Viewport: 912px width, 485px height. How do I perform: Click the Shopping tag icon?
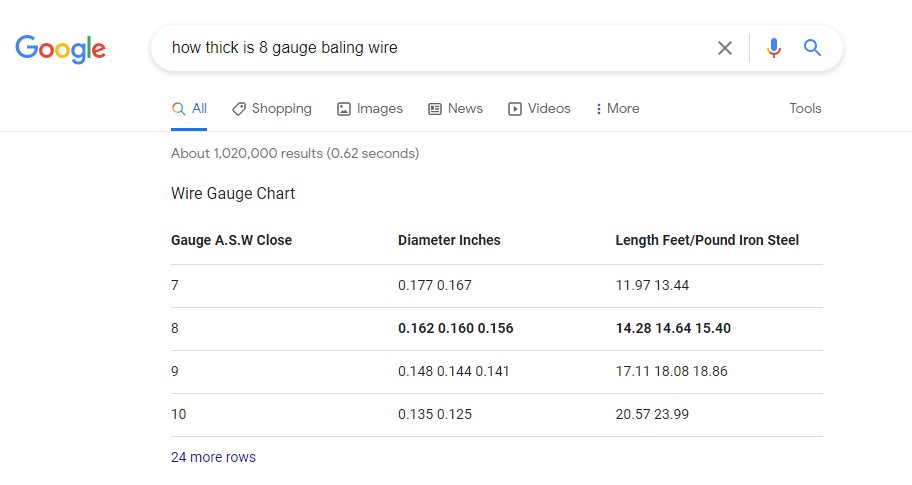[239, 109]
